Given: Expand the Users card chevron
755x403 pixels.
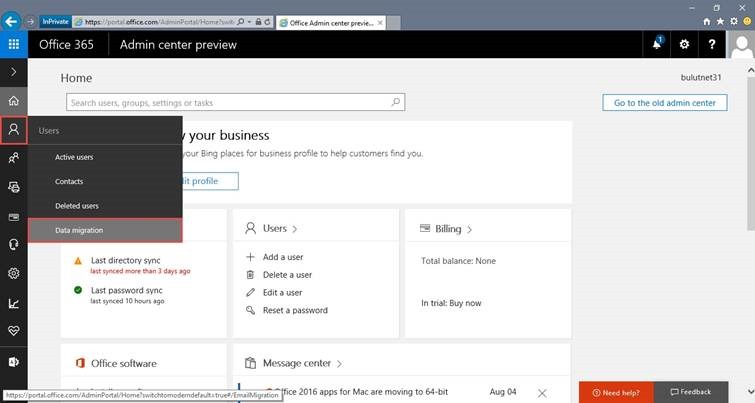Looking at the screenshot, I should tap(294, 229).
